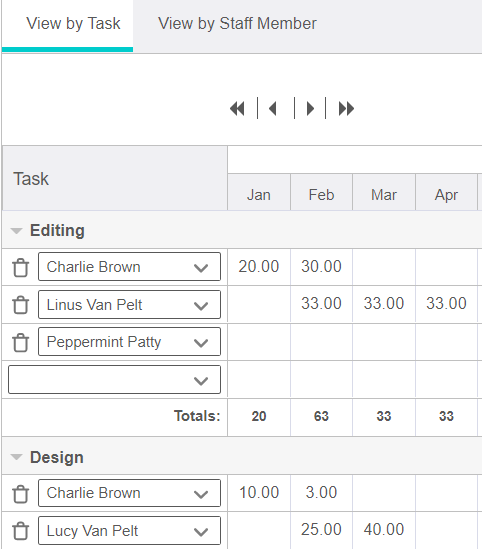Open Charlie Brown dropdown under Design

click(x=130, y=493)
